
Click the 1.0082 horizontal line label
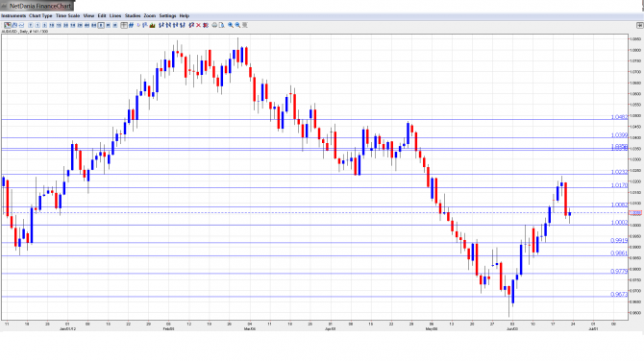pos(619,205)
